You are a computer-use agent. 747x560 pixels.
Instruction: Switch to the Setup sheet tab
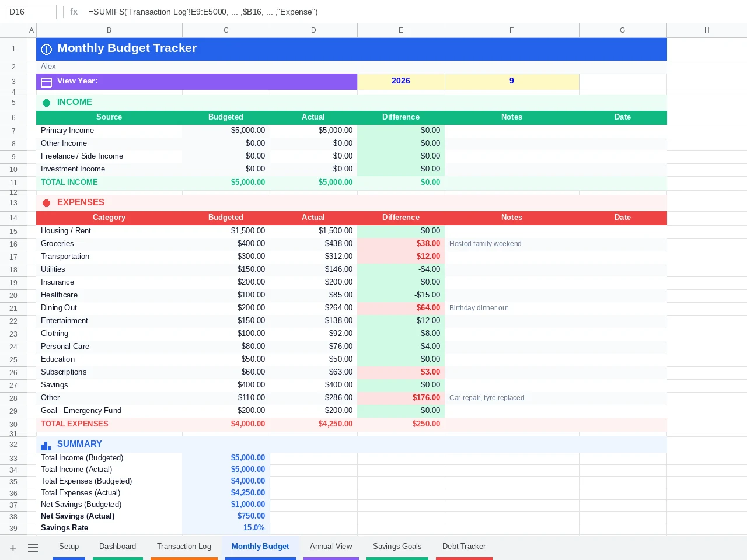click(x=69, y=547)
